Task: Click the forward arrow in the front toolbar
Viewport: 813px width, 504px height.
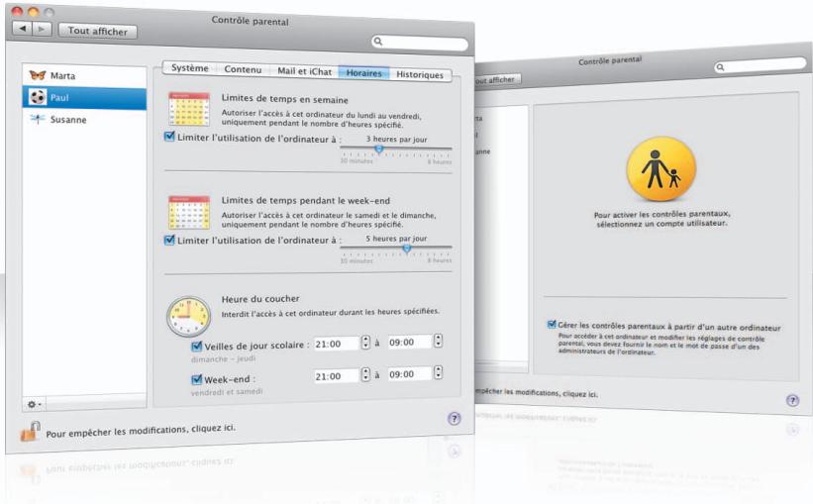Action: click(42, 29)
